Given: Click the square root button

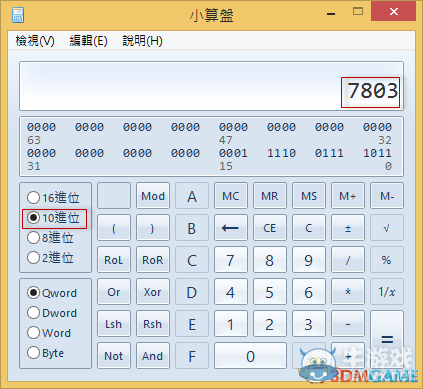Looking at the screenshot, I should tap(387, 228).
